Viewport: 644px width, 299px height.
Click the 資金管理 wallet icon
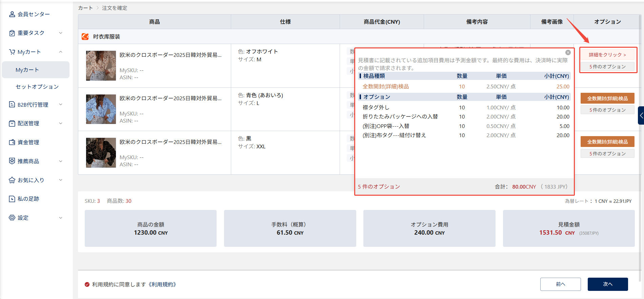(x=12, y=142)
